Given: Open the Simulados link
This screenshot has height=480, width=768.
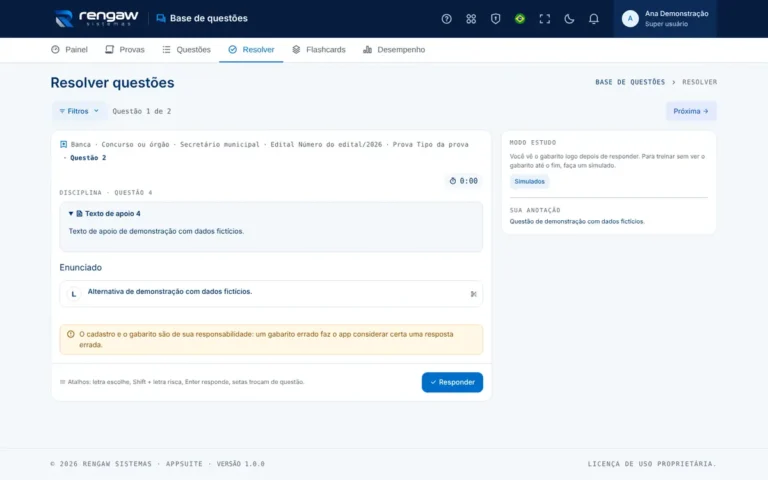Looking at the screenshot, I should click(529, 181).
